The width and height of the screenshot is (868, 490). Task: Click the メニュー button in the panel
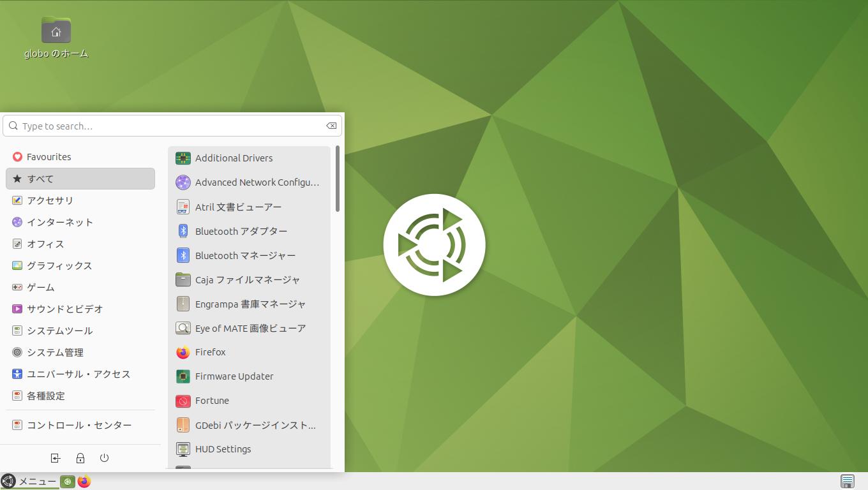tap(29, 482)
